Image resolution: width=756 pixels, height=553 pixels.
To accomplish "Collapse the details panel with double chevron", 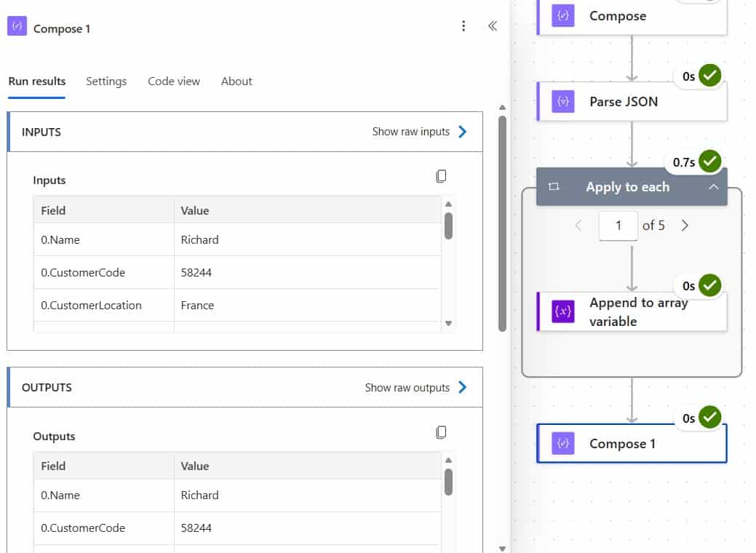I will [493, 26].
